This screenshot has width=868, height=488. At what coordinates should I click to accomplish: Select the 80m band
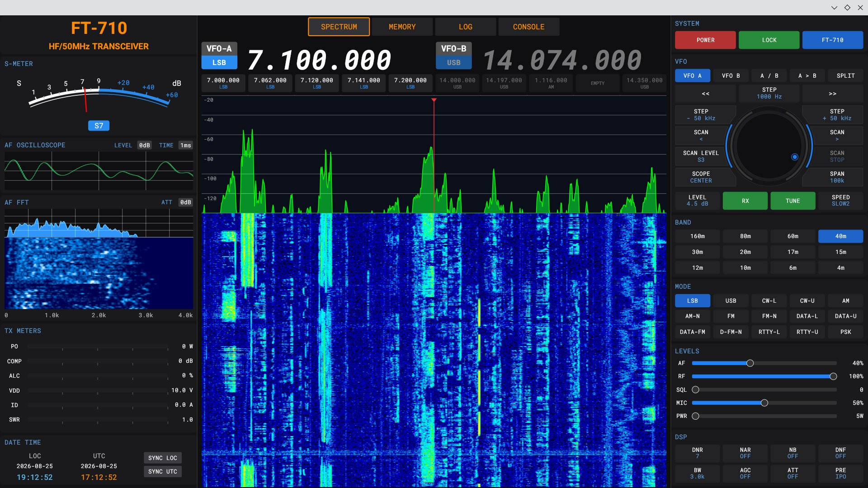click(x=745, y=236)
